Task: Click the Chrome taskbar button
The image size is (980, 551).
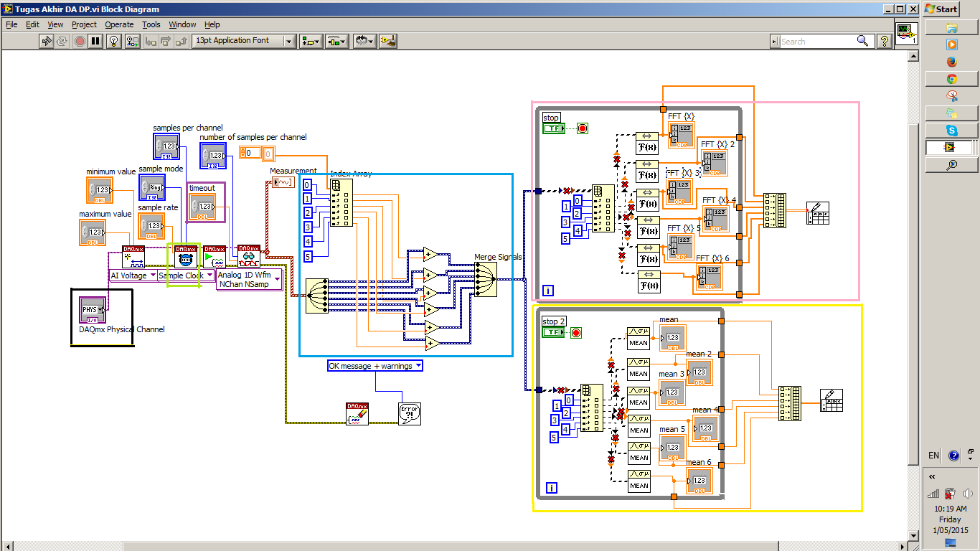Action: [951, 79]
